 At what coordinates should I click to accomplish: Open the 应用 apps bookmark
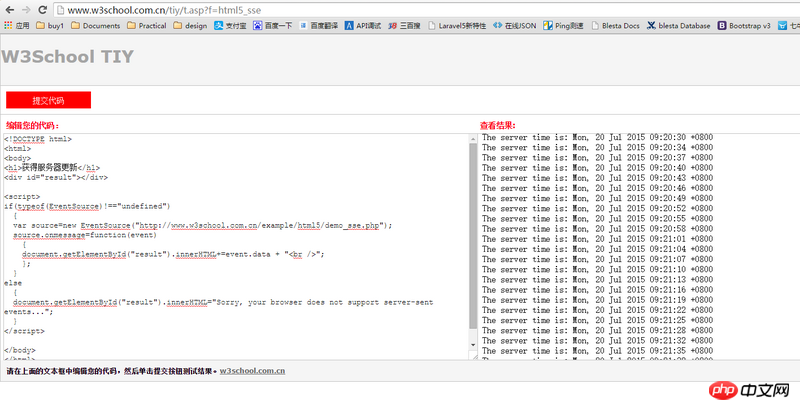[17, 25]
